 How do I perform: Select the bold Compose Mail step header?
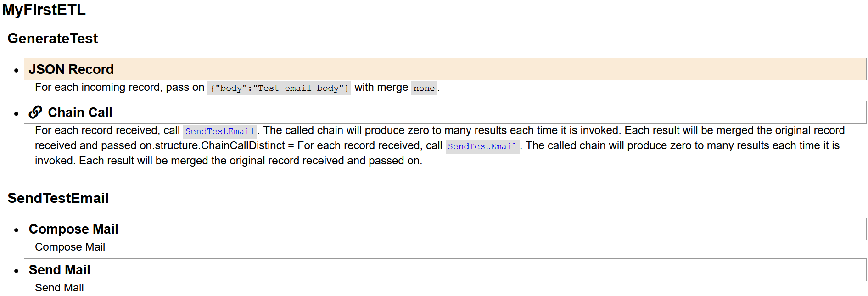click(73, 229)
